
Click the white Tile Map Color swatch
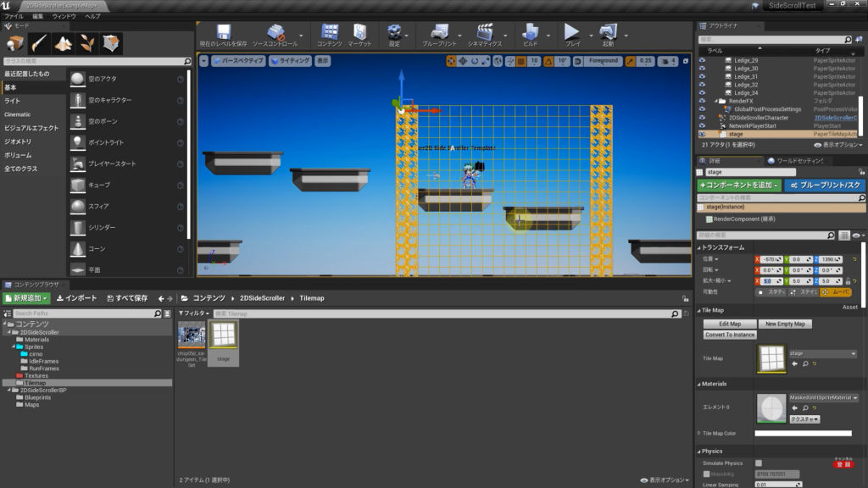(x=802, y=433)
